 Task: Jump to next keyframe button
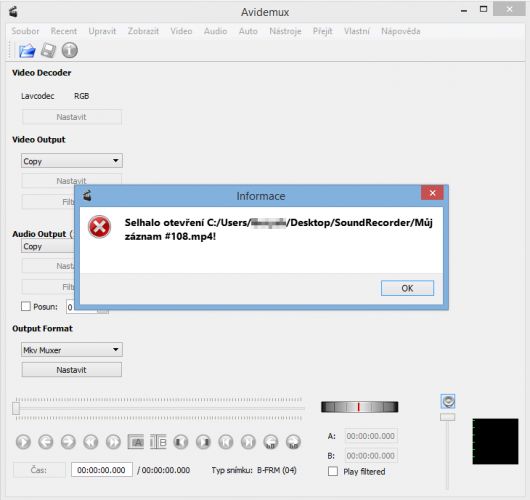(x=113, y=442)
